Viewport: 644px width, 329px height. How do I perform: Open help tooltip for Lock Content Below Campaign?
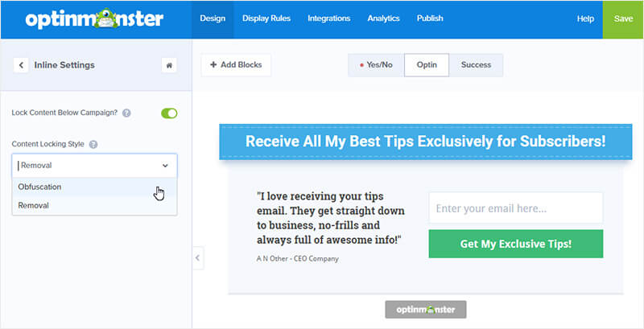pos(127,113)
